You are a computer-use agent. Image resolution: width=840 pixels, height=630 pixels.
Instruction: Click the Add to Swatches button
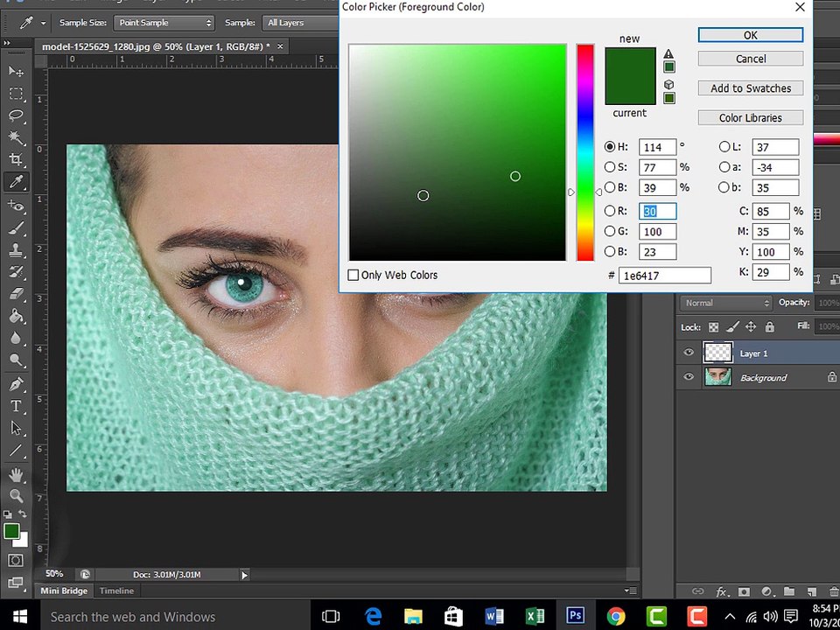tap(751, 88)
